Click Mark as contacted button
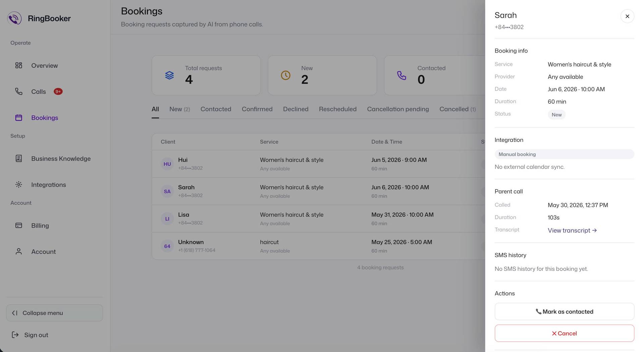644x352 pixels. tap(564, 311)
